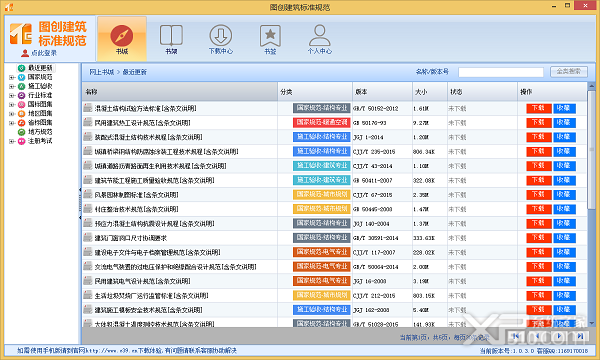Select 最近更新 in the category tree
Screen dimensions: 600x360
[x=40, y=68]
